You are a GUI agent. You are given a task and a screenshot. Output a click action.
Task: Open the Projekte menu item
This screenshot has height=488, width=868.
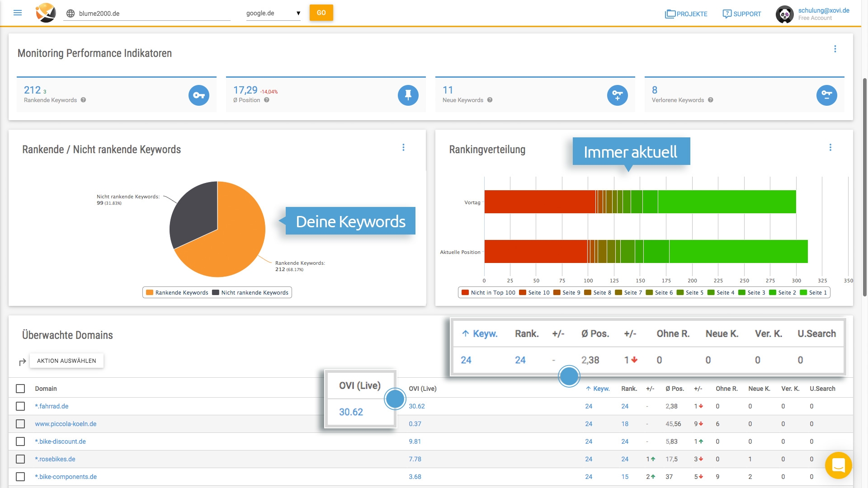686,14
